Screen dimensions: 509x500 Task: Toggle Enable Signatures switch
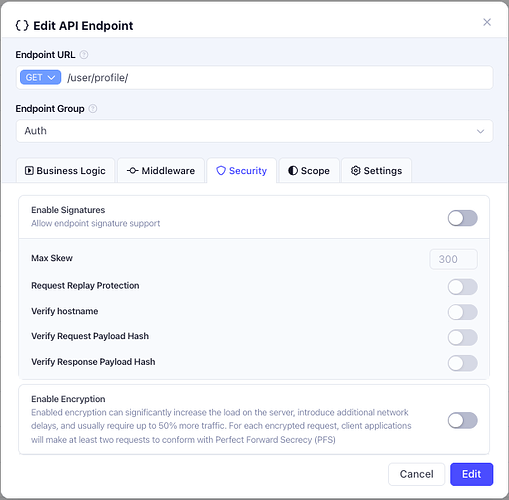click(462, 218)
